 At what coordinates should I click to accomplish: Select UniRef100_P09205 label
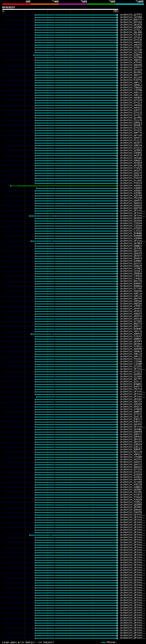click(x=131, y=178)
